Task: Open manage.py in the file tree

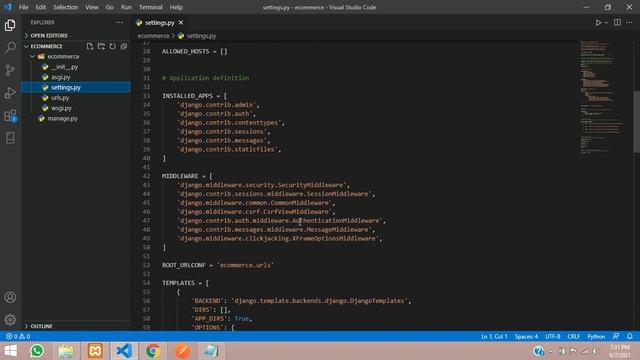Action: (76, 118)
